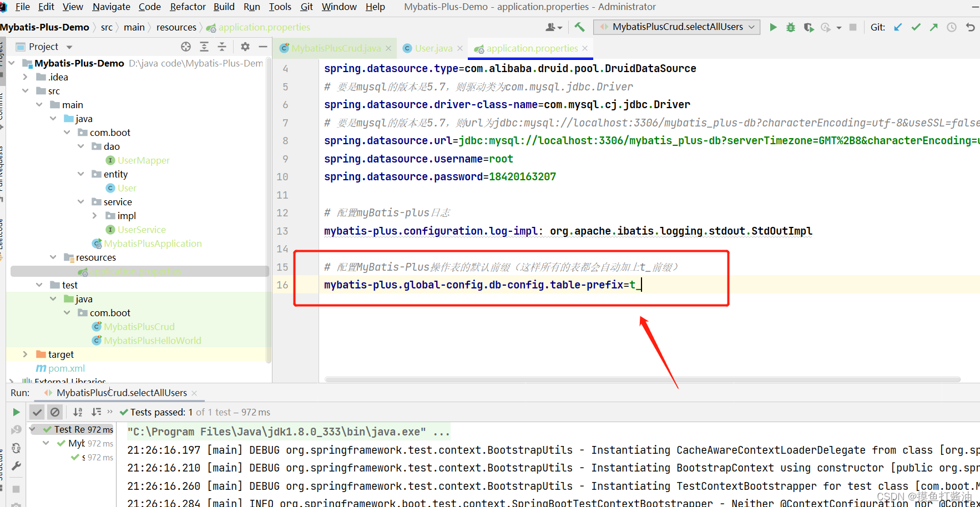980x507 pixels.
Task: Open profiler run options dropdown arrow
Action: (x=839, y=27)
